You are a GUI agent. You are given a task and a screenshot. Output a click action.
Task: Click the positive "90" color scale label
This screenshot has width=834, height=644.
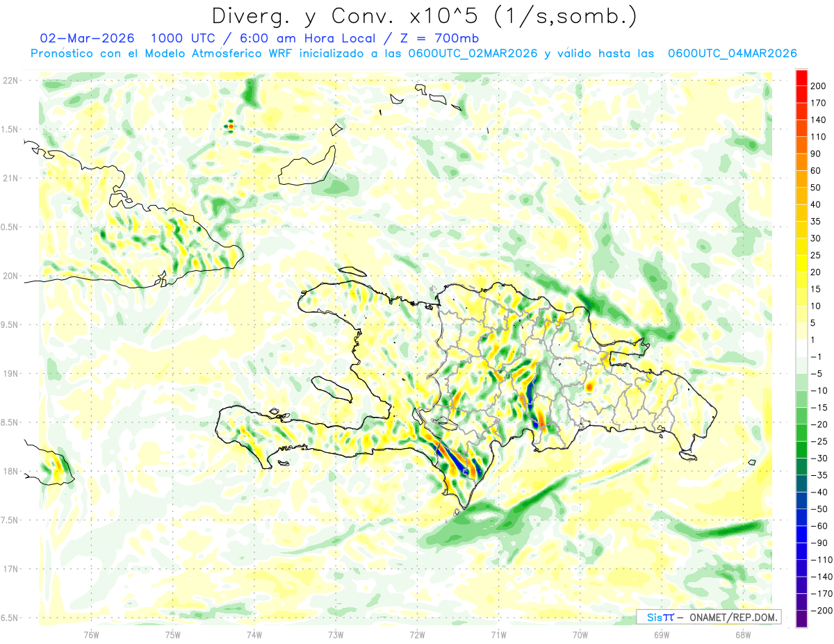pyautogui.click(x=816, y=154)
